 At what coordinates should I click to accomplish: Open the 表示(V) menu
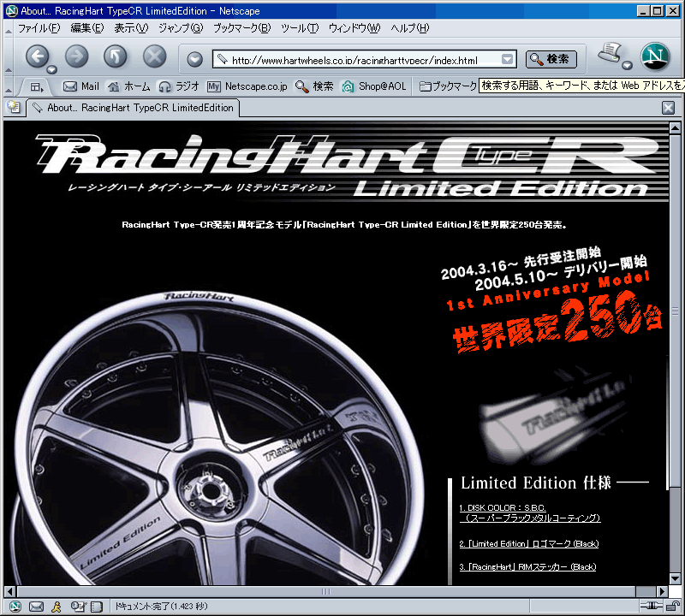(131, 28)
